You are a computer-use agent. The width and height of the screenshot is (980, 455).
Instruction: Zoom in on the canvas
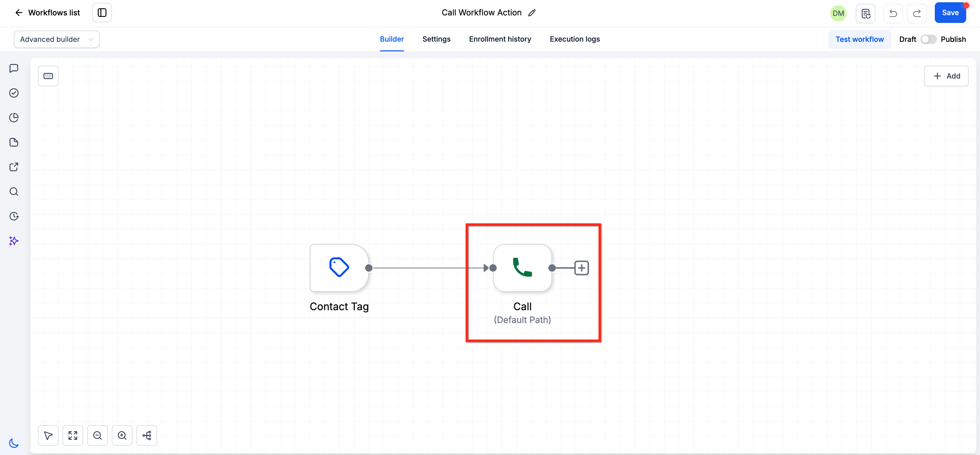(x=122, y=435)
